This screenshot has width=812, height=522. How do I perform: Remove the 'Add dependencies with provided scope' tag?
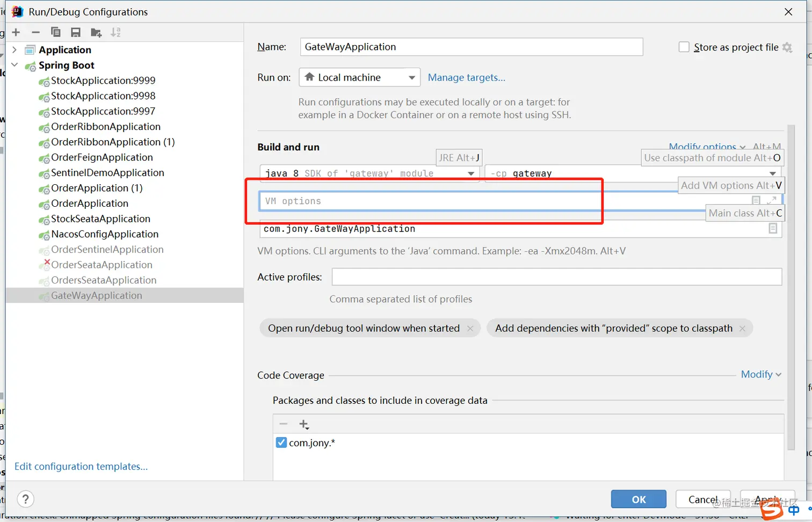click(742, 328)
